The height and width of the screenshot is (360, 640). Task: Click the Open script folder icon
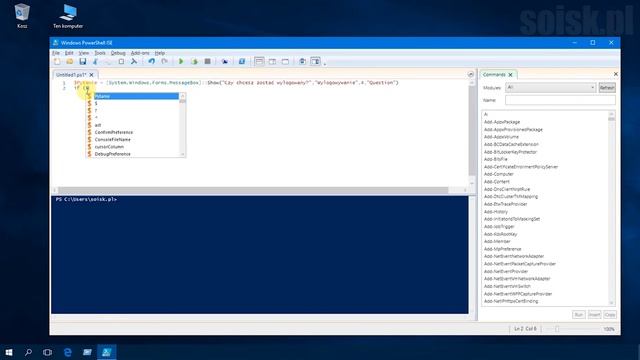coord(70,62)
